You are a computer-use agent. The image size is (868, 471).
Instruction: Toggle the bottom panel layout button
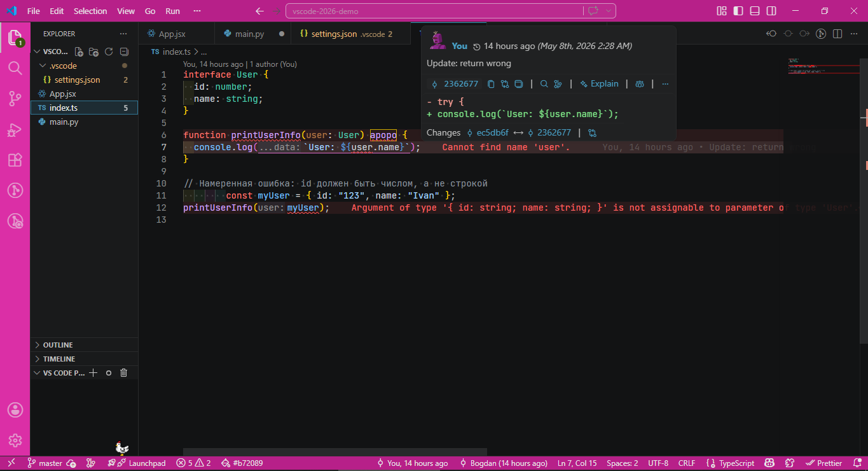click(755, 11)
